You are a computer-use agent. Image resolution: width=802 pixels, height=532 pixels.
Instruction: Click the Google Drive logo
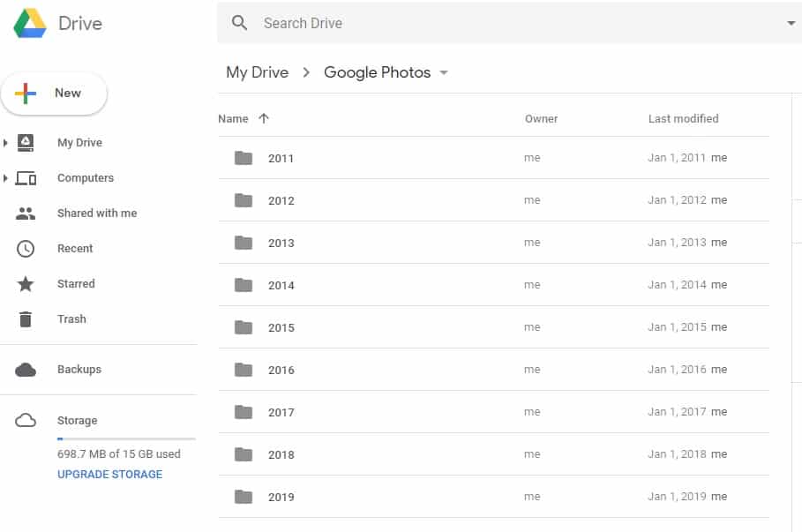[30, 24]
